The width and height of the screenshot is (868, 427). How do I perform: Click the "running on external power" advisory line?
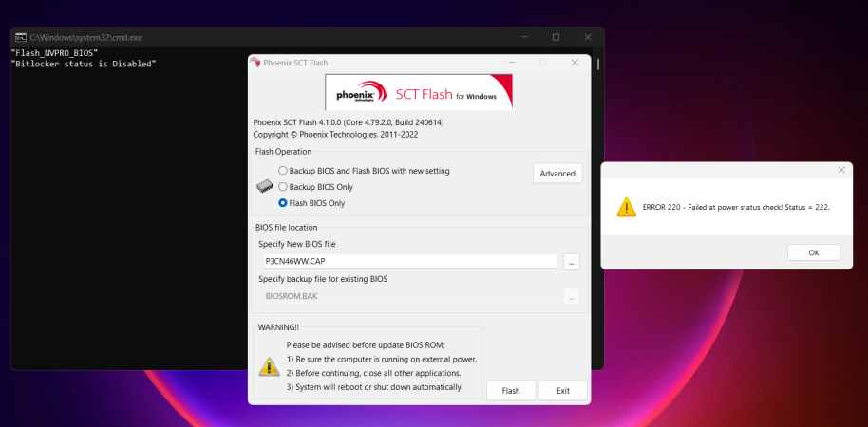(x=382, y=359)
